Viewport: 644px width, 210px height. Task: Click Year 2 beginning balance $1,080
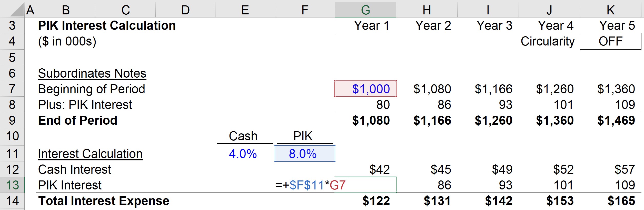427,89
